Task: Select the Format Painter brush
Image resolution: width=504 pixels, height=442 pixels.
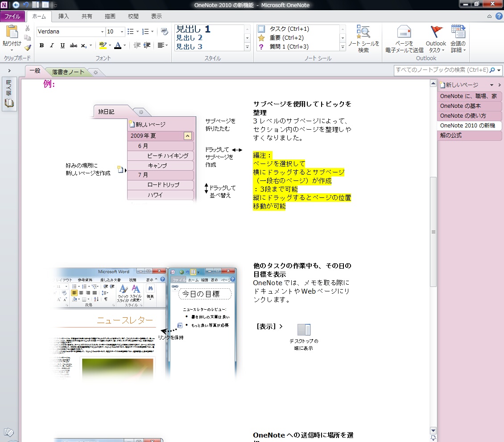Action: pyautogui.click(x=28, y=48)
